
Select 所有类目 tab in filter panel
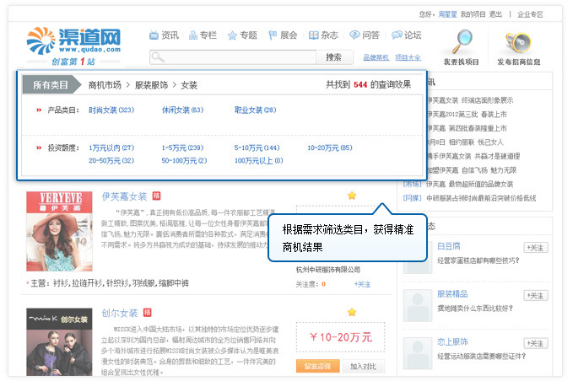pos(51,85)
